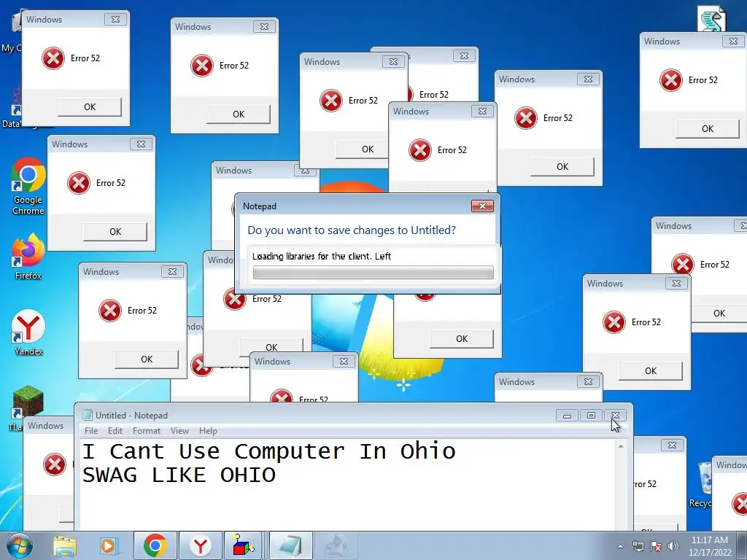Image resolution: width=747 pixels, height=560 pixels.
Task: Click the loading libraries progress bar
Action: (373, 273)
